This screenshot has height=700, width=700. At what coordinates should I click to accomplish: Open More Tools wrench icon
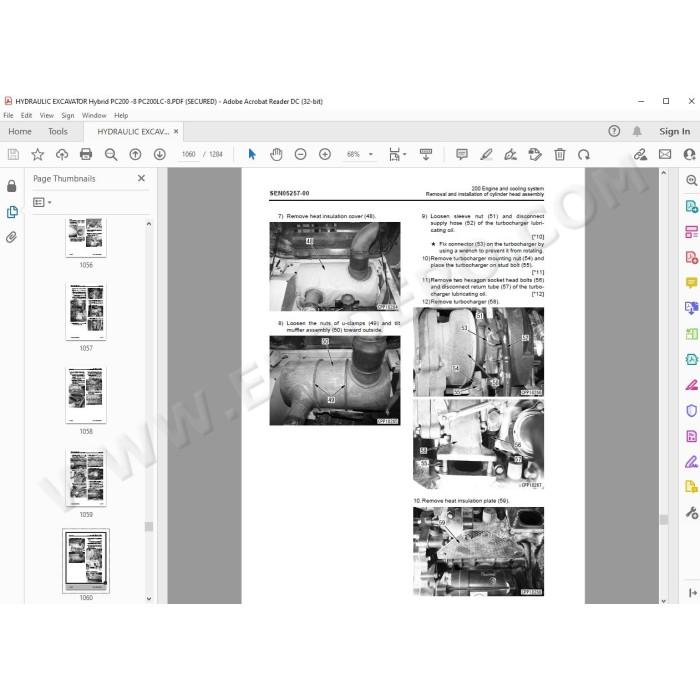[692, 512]
